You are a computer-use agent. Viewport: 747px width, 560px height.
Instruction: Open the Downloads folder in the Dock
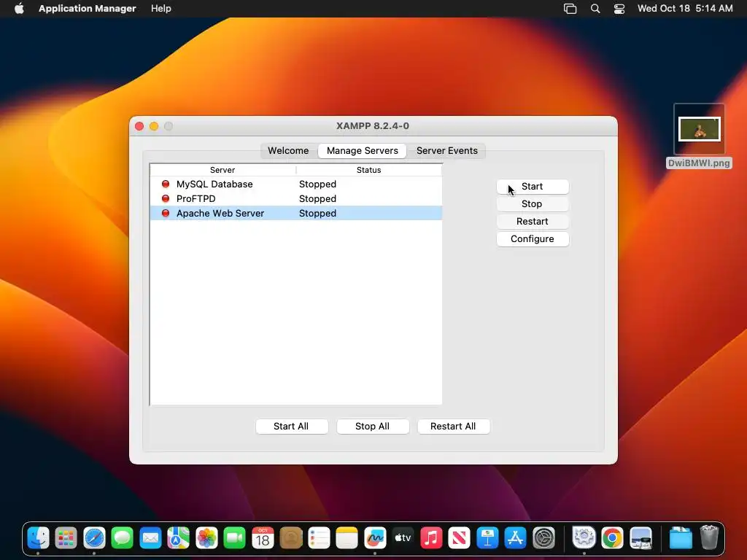point(681,538)
